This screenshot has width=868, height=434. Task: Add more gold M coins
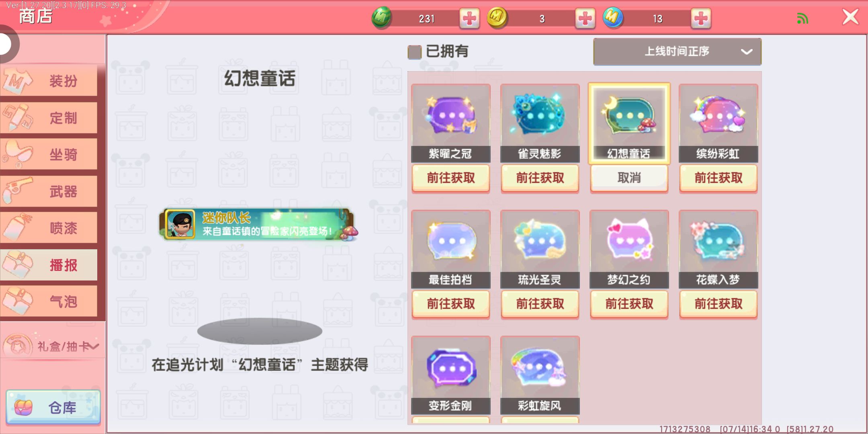(585, 18)
